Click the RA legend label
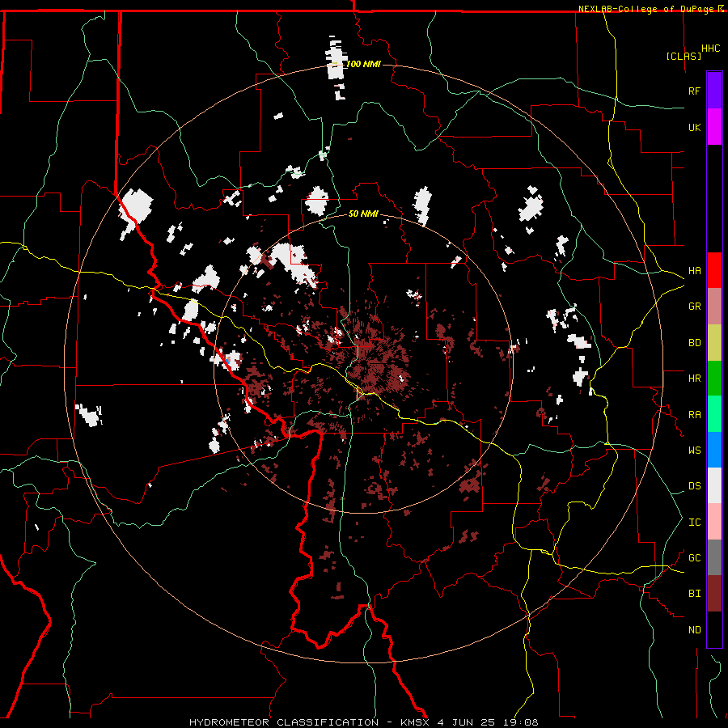Image resolution: width=728 pixels, height=728 pixels. (694, 414)
